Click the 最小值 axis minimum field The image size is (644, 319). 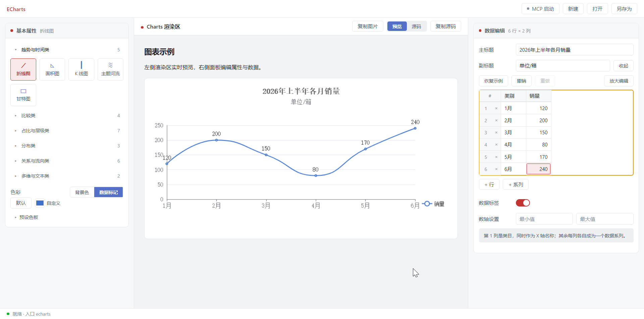point(544,219)
